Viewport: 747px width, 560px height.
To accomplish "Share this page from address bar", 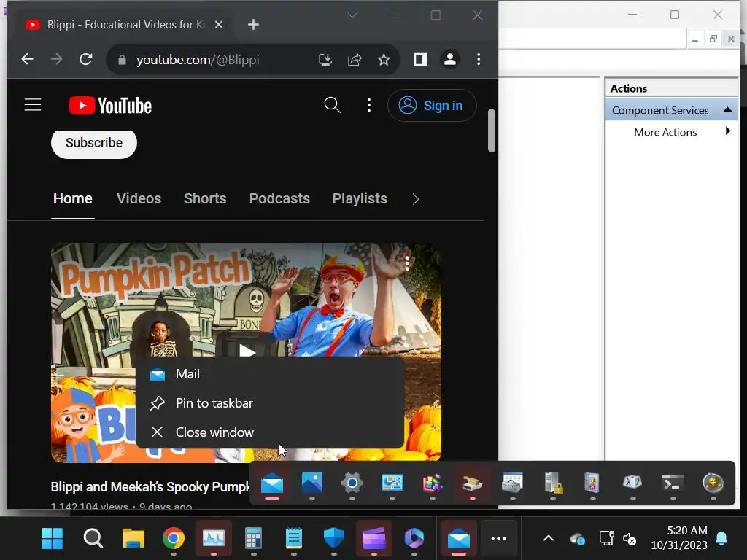I will (355, 60).
